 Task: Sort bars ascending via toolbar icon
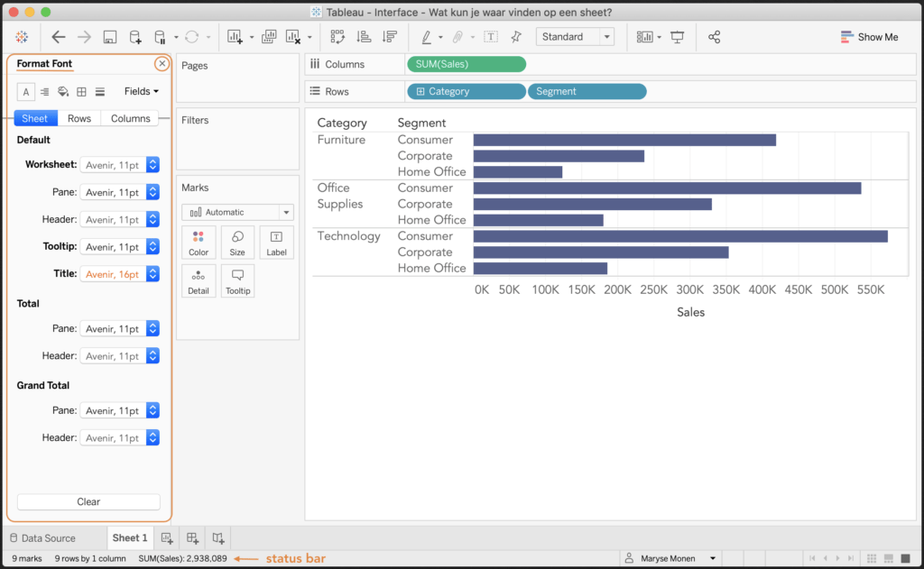(x=364, y=37)
